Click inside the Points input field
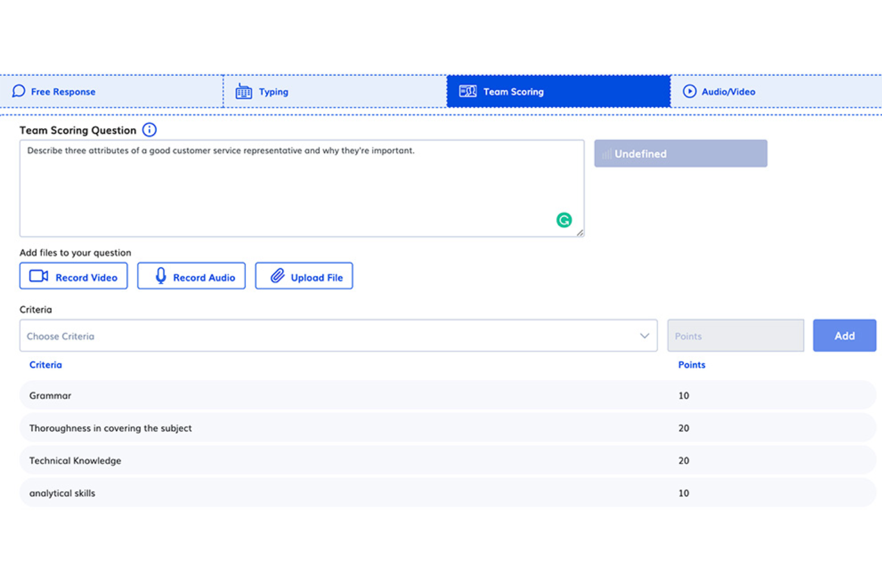 [735, 335]
